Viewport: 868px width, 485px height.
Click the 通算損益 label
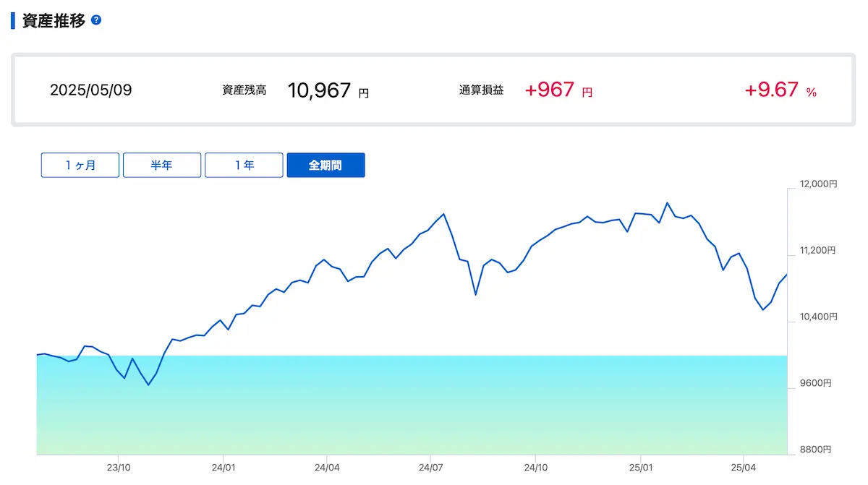[x=481, y=91]
